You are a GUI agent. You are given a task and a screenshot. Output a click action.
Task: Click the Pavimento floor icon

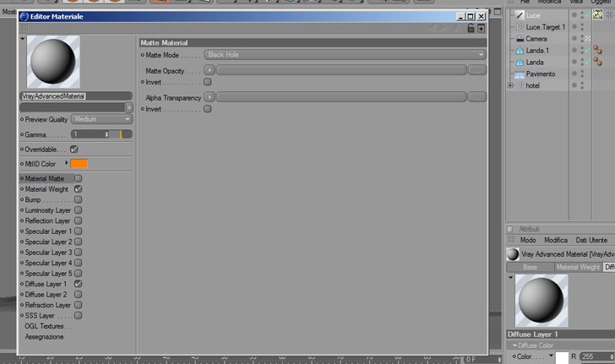(x=520, y=74)
